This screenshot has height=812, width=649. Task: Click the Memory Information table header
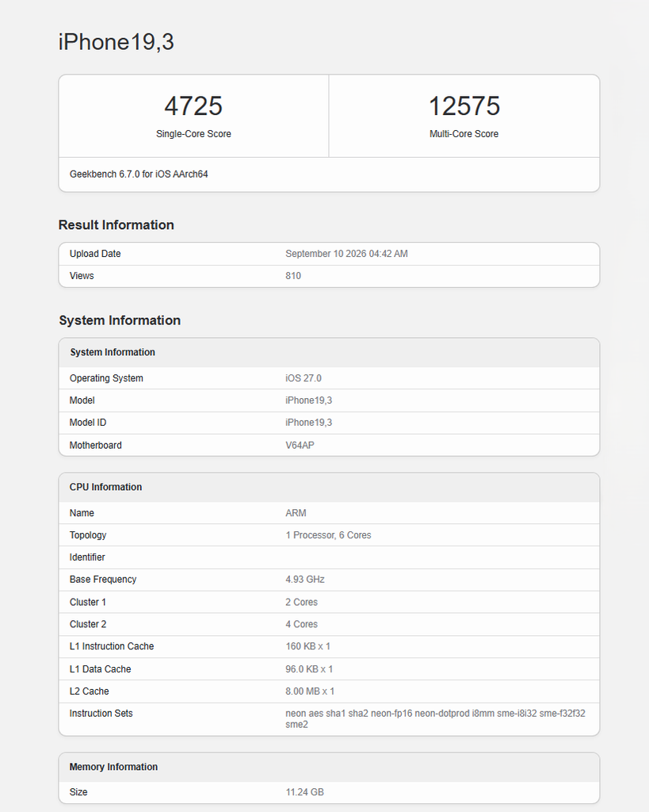[x=113, y=767]
